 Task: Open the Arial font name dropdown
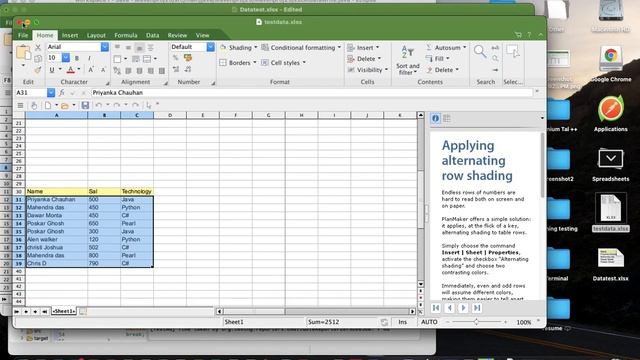point(104,47)
